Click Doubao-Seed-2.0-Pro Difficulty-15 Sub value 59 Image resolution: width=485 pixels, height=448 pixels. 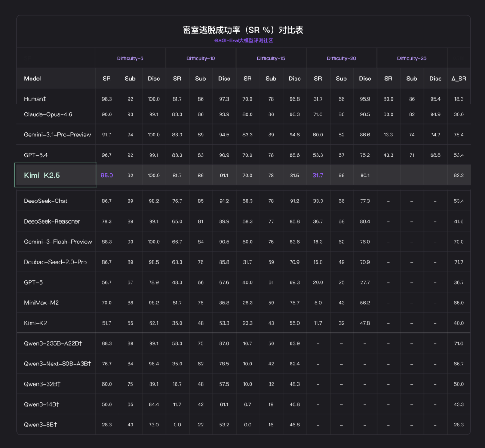[271, 262]
